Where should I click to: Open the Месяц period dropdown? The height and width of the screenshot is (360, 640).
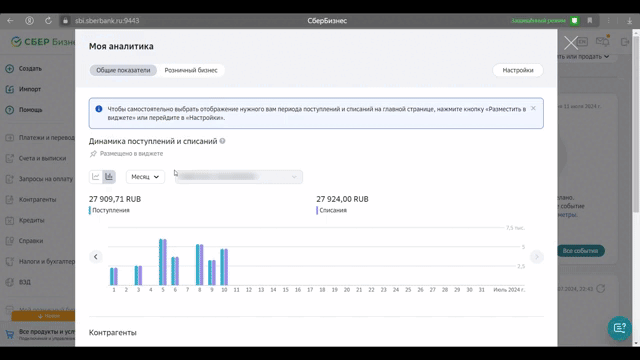coord(145,177)
